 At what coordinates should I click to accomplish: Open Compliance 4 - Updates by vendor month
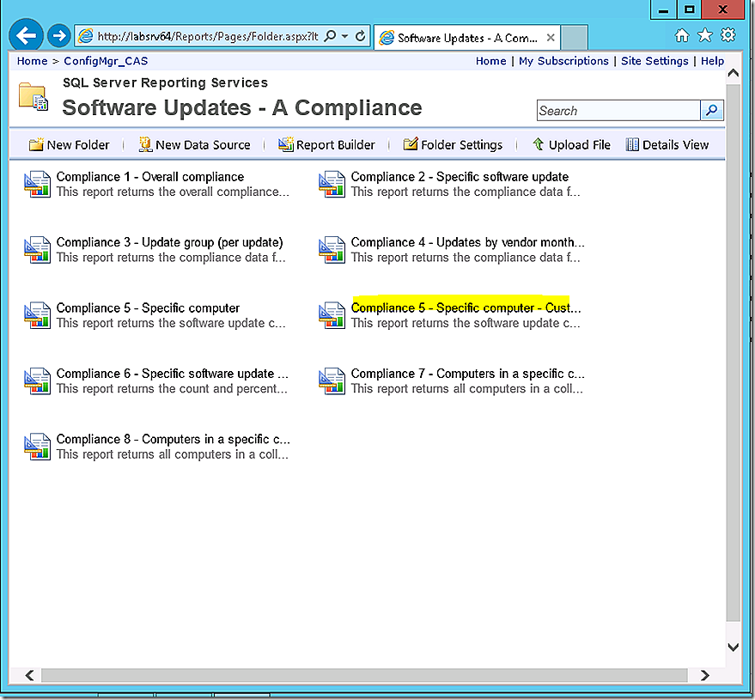click(467, 242)
